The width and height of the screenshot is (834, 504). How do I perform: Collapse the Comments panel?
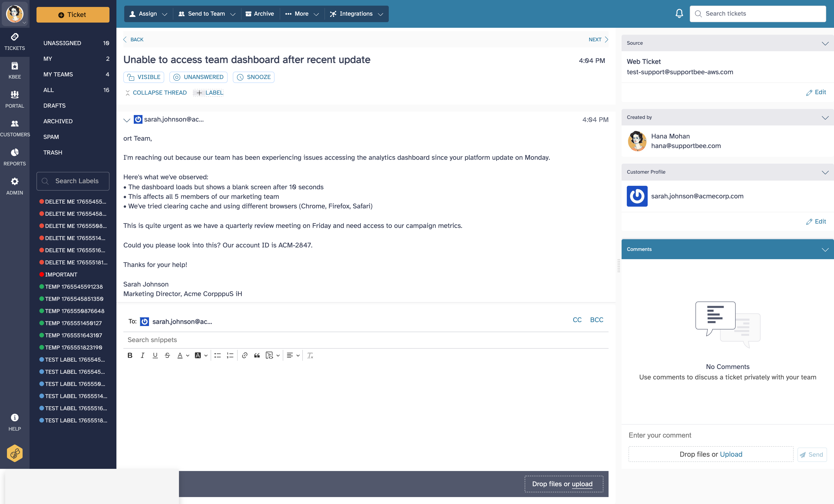tap(825, 250)
